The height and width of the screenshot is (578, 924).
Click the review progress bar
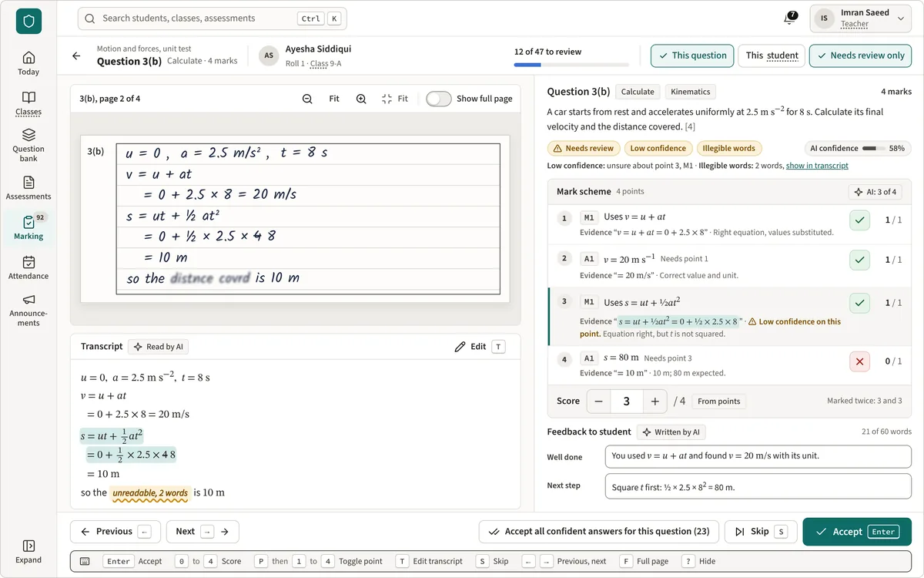(x=571, y=65)
